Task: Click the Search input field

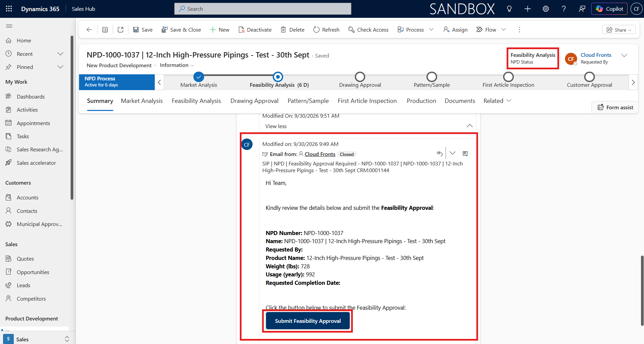Action: (263, 9)
